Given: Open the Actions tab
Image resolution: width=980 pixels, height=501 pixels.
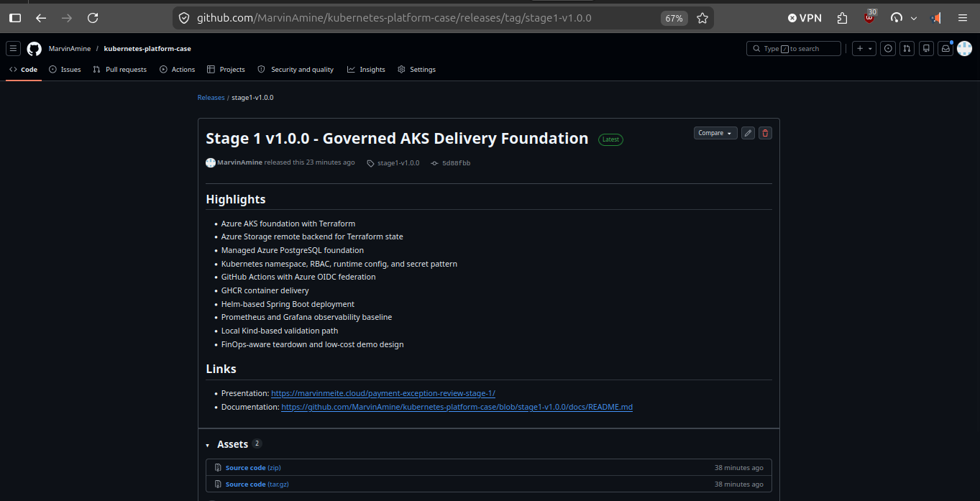Looking at the screenshot, I should [x=178, y=70].
